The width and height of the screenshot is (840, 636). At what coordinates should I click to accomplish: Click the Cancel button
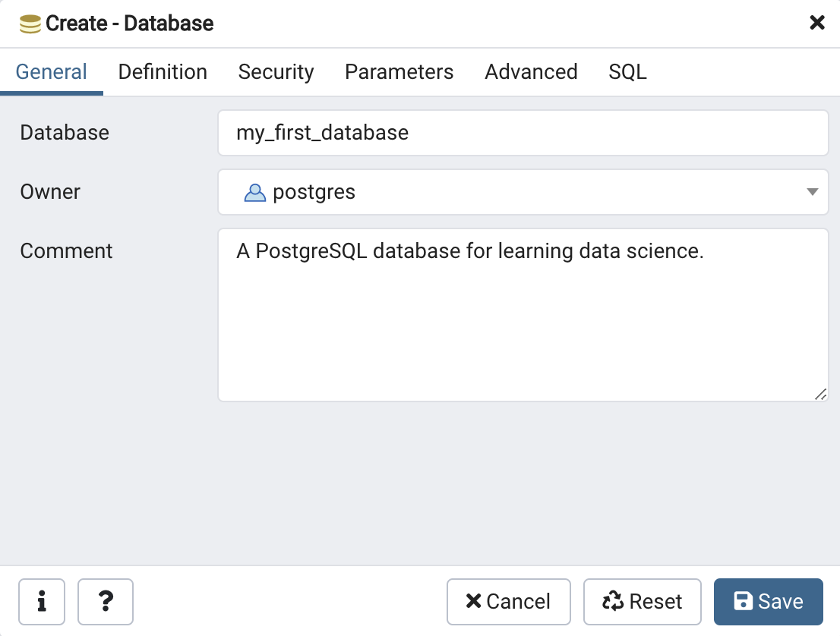coord(508,601)
